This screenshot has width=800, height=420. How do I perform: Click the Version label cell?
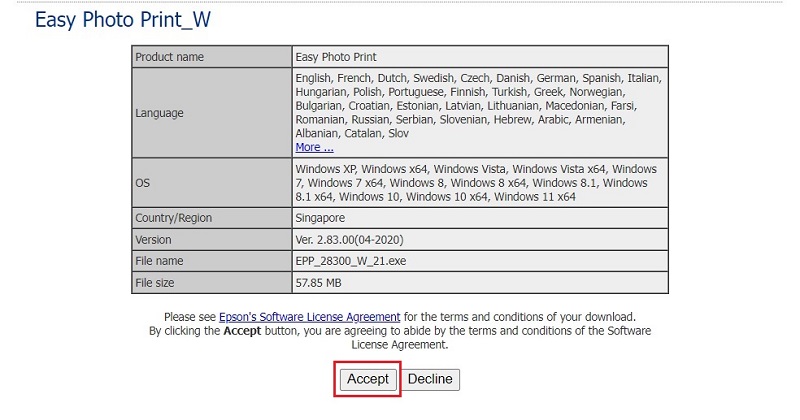pos(212,239)
